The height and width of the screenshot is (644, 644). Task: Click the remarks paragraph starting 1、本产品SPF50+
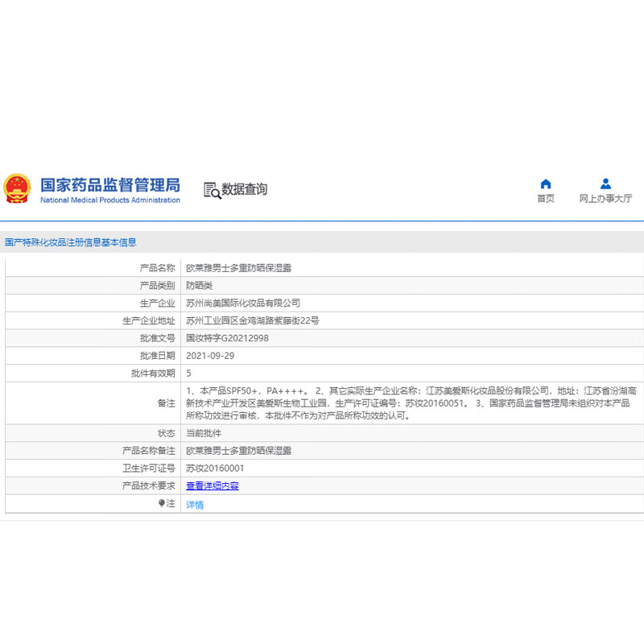(x=411, y=403)
